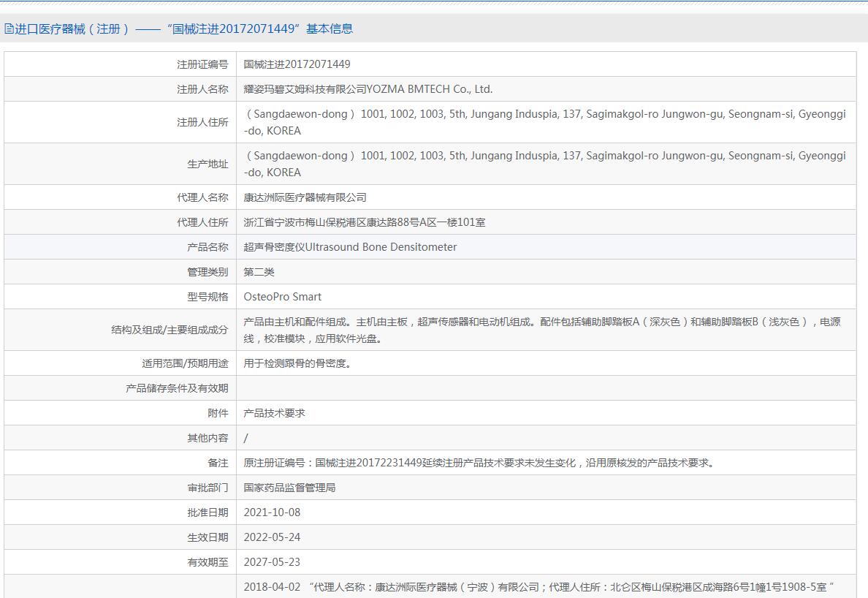Select the 2018-04-02 change record line
868x598 pixels.
[538, 587]
